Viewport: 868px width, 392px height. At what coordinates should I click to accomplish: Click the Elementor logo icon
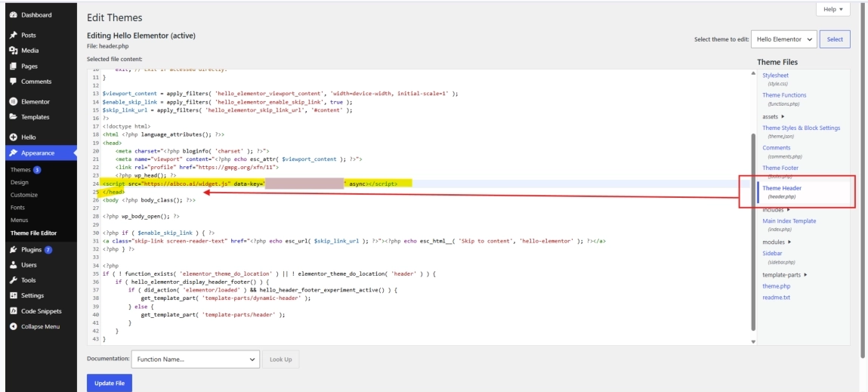[14, 102]
